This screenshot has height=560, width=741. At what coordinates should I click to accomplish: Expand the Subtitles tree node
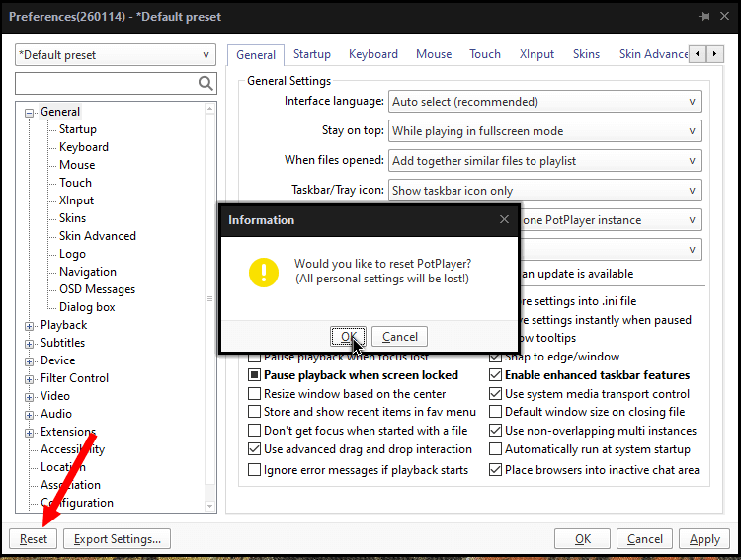(x=30, y=343)
